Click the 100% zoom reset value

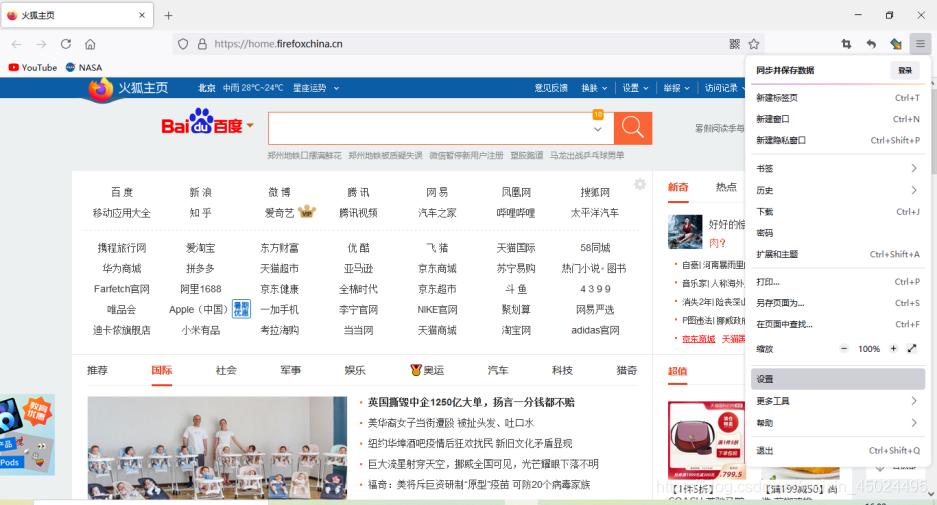(869, 348)
